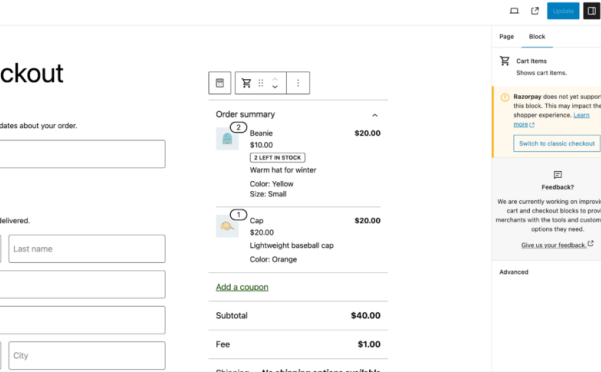Click the Size: Small text
This screenshot has height=372, width=601.
[268, 194]
